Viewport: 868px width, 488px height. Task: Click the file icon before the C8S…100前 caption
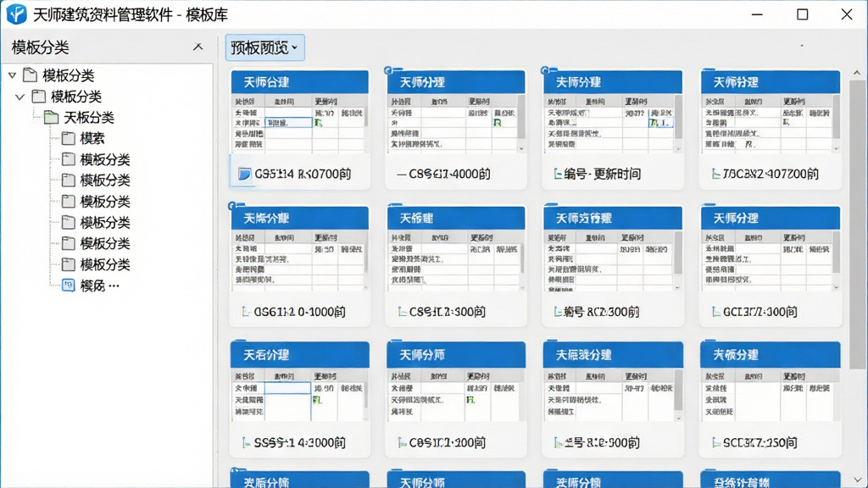pyautogui.click(x=402, y=442)
